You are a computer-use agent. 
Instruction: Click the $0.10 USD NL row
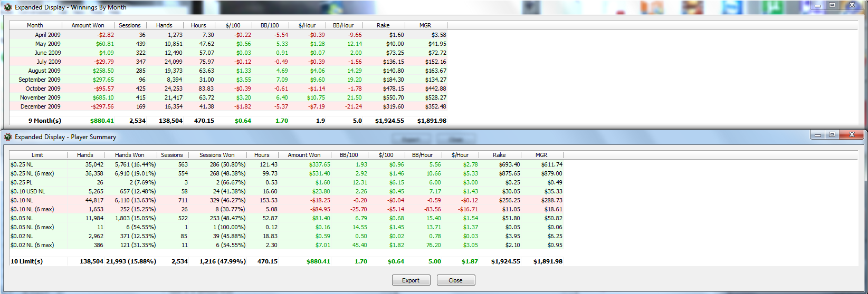tap(286, 191)
